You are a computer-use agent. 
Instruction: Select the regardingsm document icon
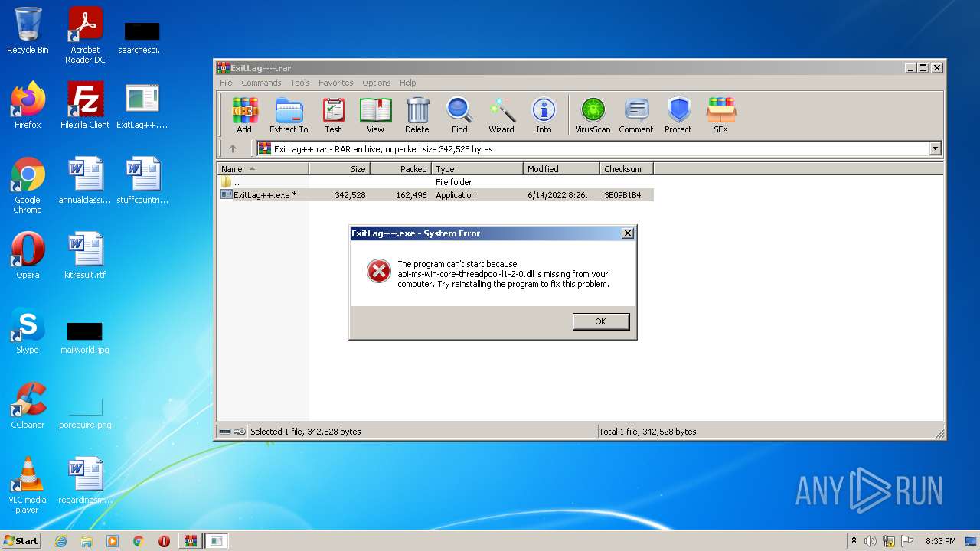pos(85,481)
